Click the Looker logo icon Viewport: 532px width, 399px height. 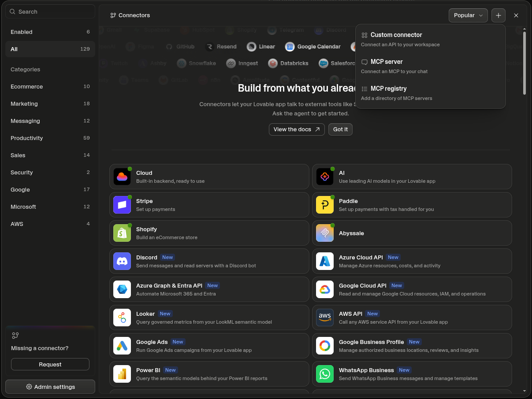click(122, 318)
